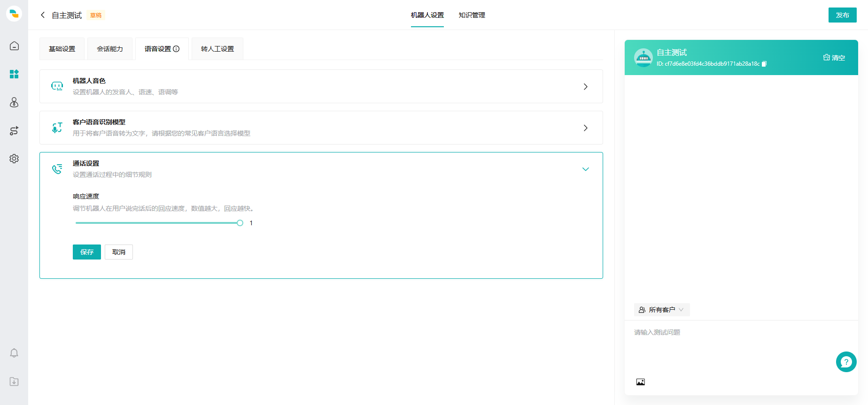Screen dimensions: 868x405
Task: Open the settings gear in sidebar
Action: [14, 159]
